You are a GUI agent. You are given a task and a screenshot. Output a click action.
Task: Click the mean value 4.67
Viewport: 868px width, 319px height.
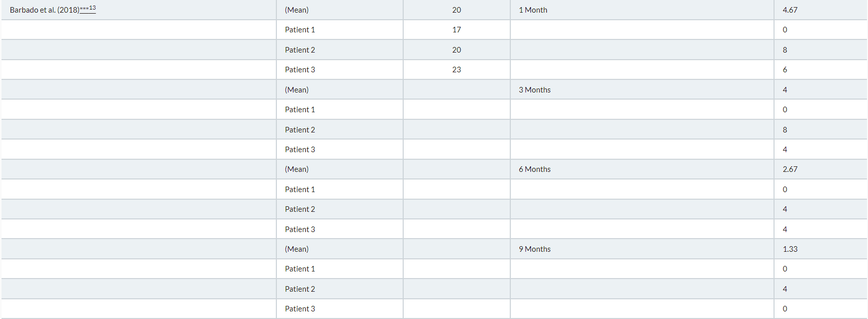(x=790, y=10)
